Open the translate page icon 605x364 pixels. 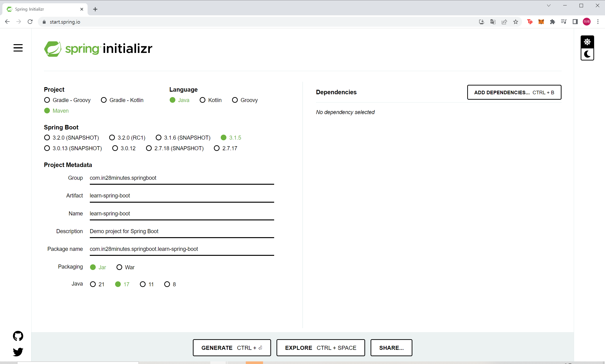(x=493, y=22)
